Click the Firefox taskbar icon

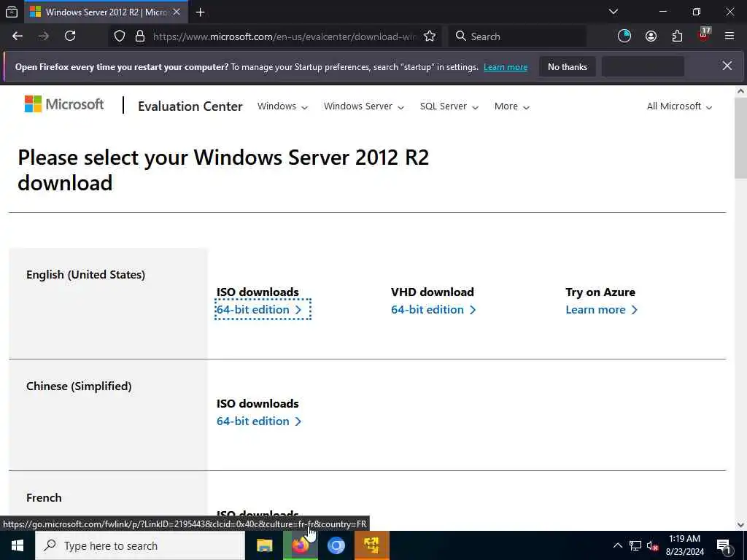point(300,545)
